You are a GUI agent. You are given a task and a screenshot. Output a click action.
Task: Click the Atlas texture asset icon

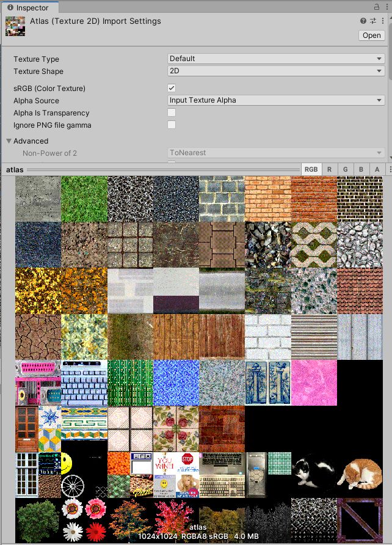pos(15,26)
